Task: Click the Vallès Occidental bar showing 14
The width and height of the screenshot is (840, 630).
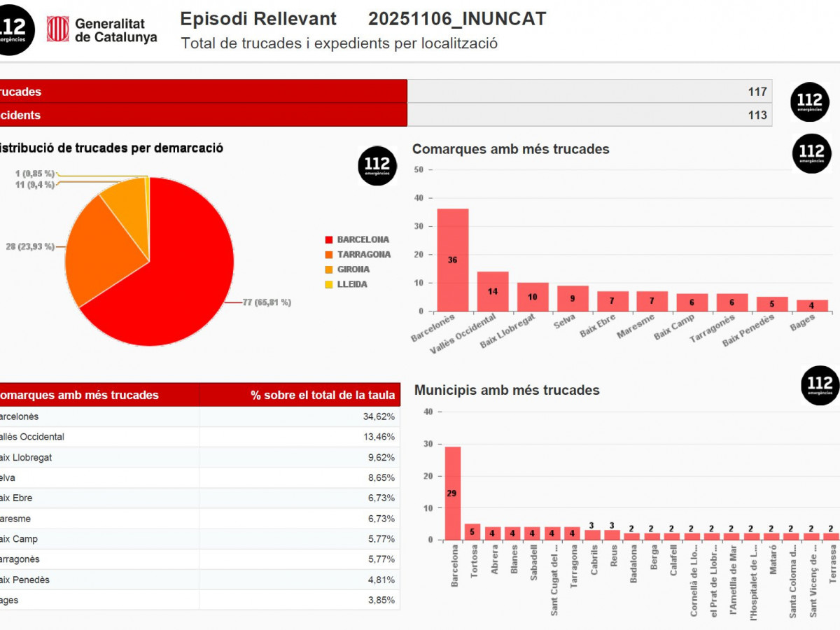Action: tap(493, 291)
